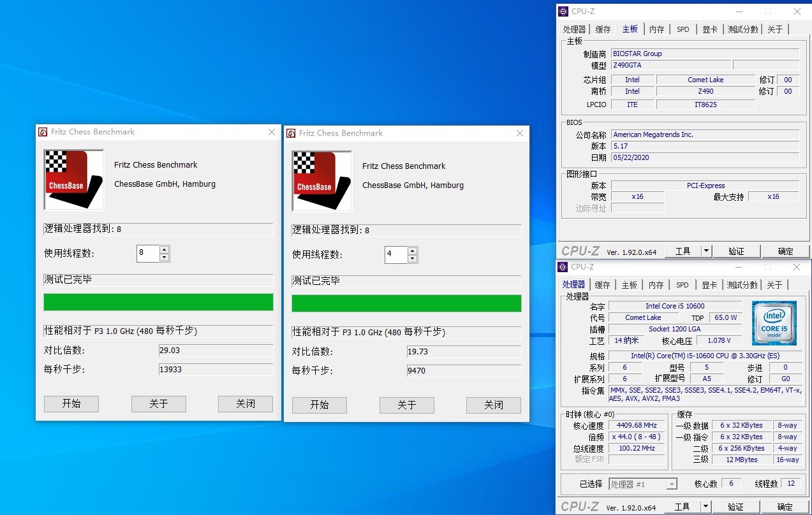The image size is (812, 515).
Task: Expand the 工具 dropdown arrow in the lower CPU-Z window
Action: point(706,507)
